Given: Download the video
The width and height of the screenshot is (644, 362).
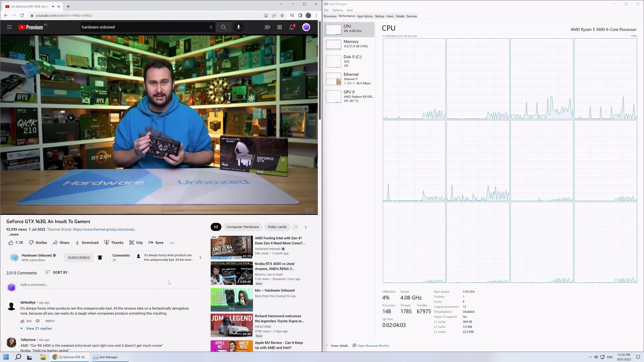Looking at the screenshot, I should click(87, 243).
